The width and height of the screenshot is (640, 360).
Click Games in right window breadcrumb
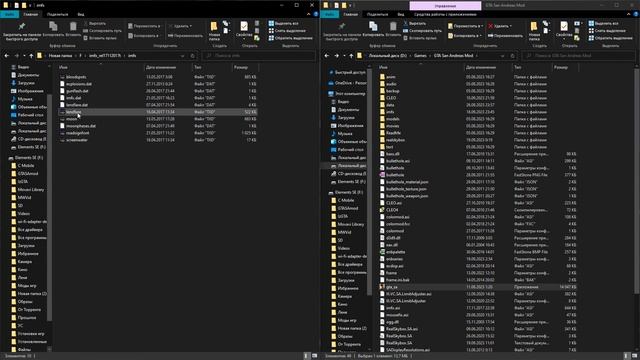click(x=420, y=56)
